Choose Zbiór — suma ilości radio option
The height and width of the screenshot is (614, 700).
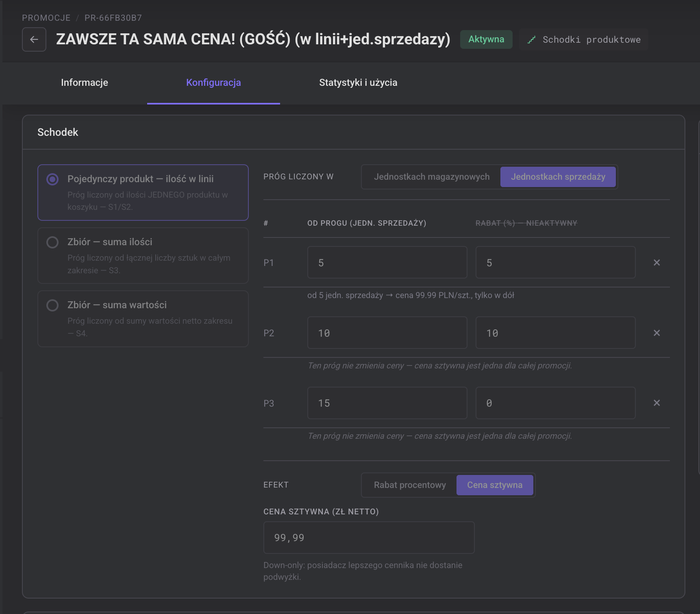[52, 242]
